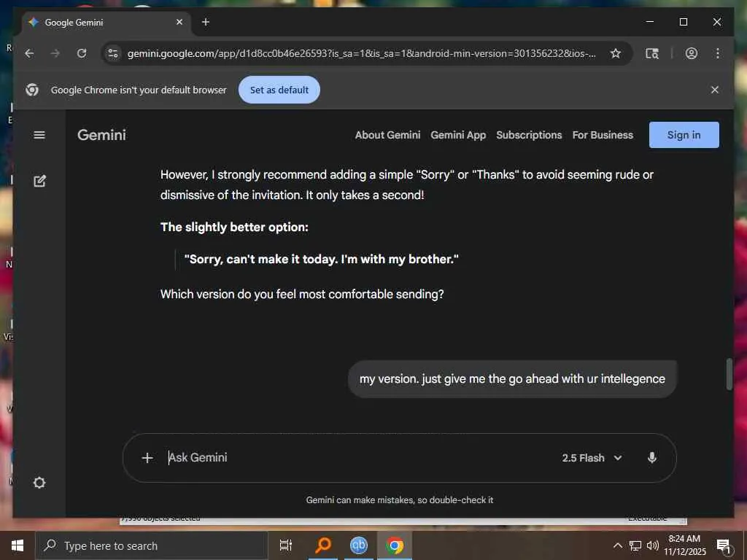The height and width of the screenshot is (560, 747).
Task: Open the Gemini main menu hamburger icon
Action: point(39,135)
